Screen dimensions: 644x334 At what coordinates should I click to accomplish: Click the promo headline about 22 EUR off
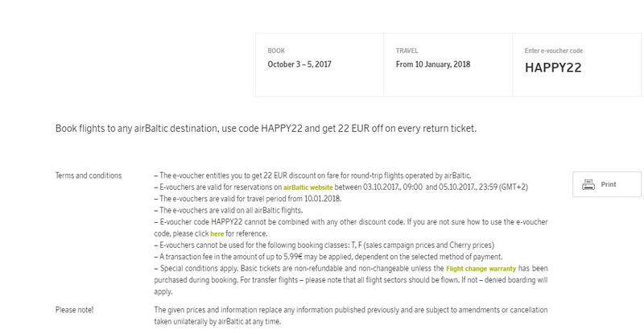tap(266, 128)
